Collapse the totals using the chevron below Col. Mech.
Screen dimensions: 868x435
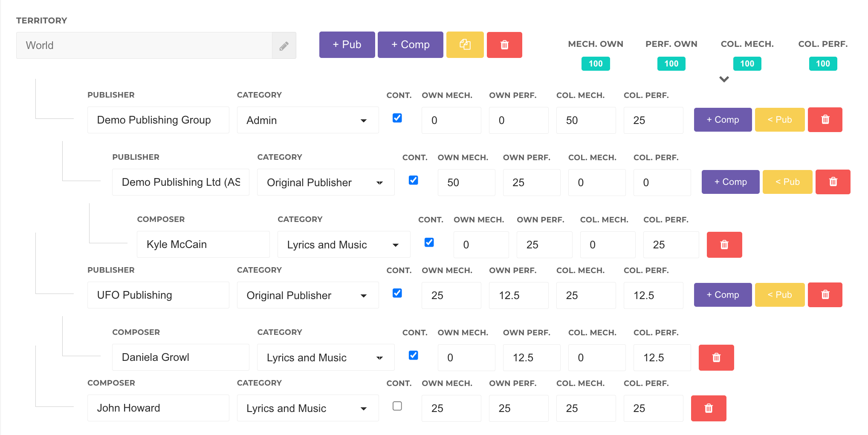point(724,79)
